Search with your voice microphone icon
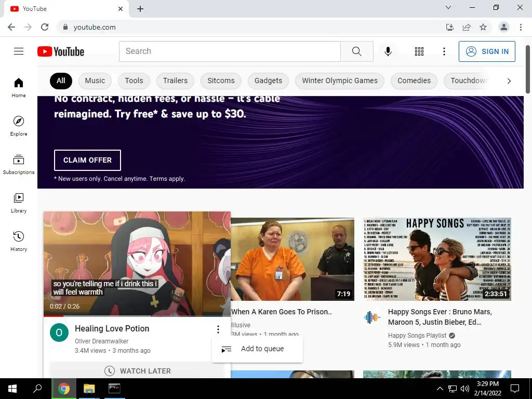Screen dimensions: 532x399 point(388,51)
